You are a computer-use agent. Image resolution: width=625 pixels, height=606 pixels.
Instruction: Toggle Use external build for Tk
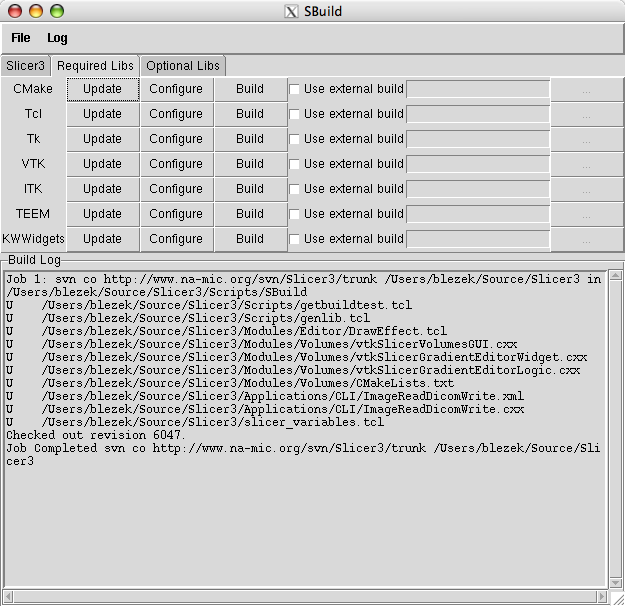click(x=295, y=139)
